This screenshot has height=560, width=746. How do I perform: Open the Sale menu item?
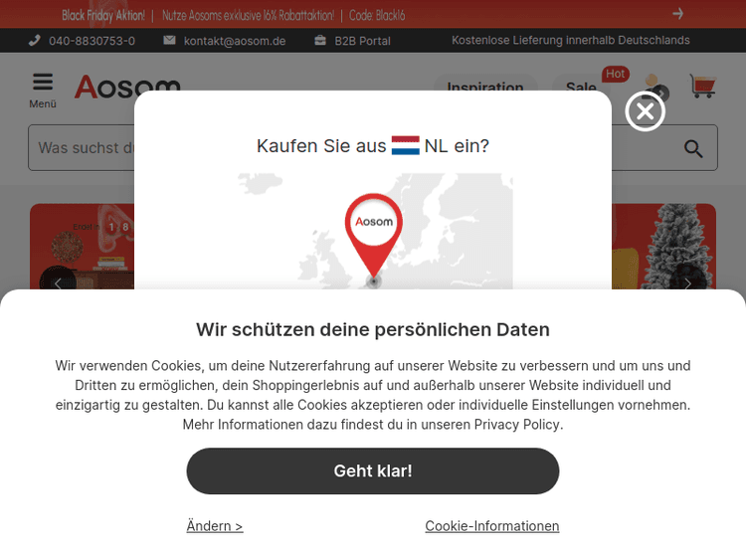point(581,88)
